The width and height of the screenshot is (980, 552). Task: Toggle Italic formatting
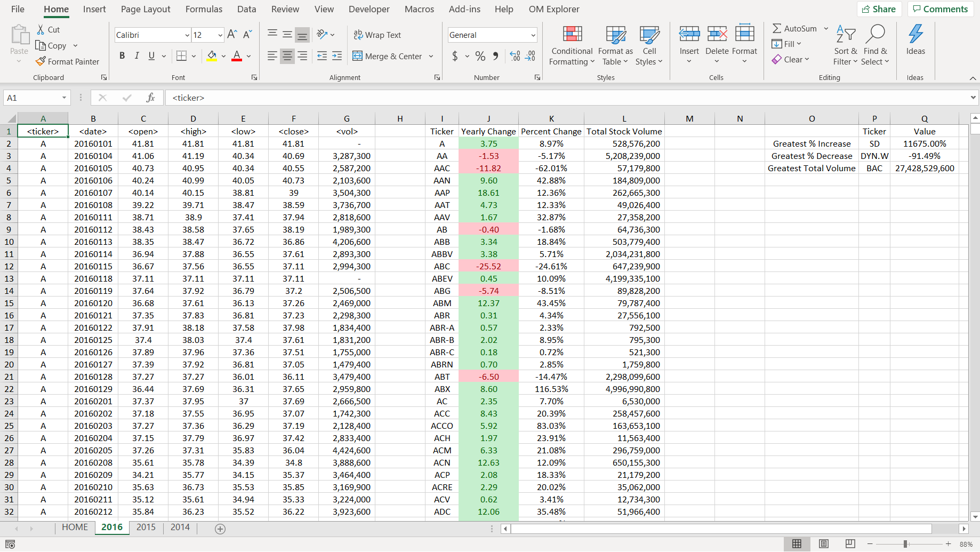(137, 56)
